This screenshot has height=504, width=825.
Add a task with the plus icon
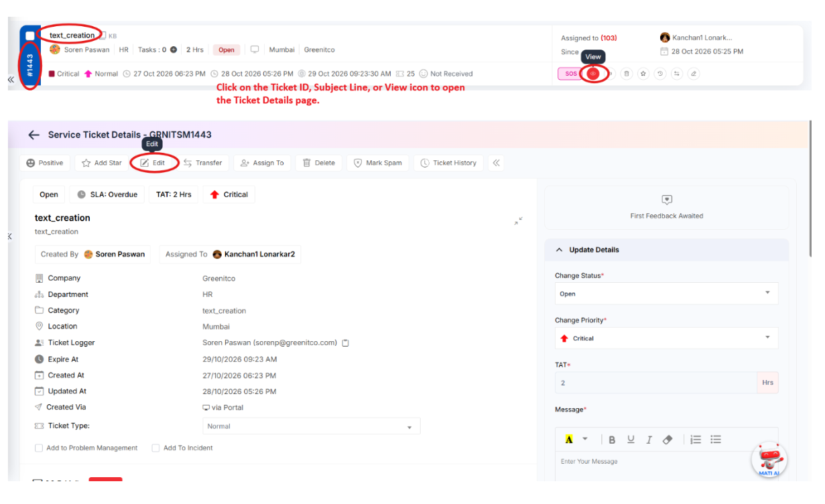tap(174, 50)
